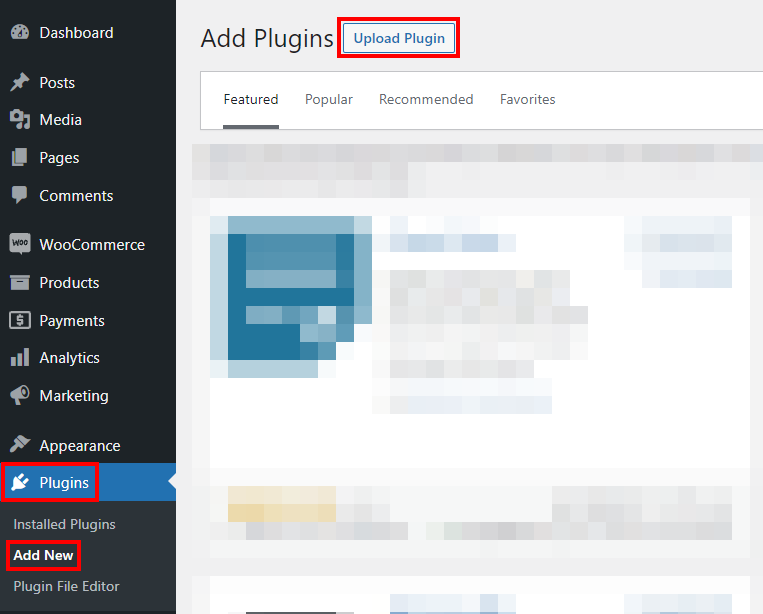Open the Marketing menu

pyautogui.click(x=74, y=396)
